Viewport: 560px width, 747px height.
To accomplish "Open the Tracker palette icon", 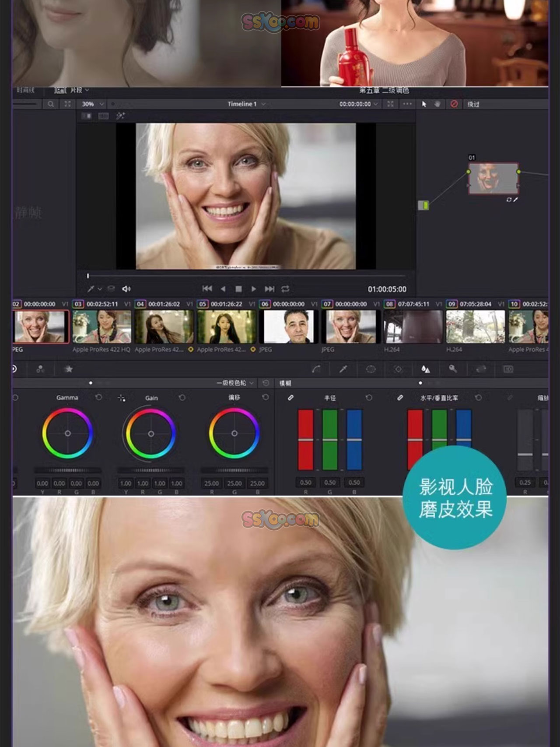I will coord(398,370).
